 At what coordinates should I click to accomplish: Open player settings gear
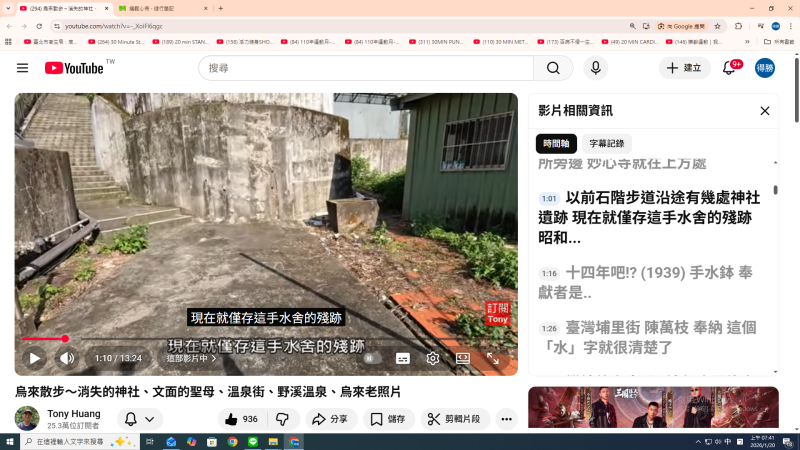point(433,358)
